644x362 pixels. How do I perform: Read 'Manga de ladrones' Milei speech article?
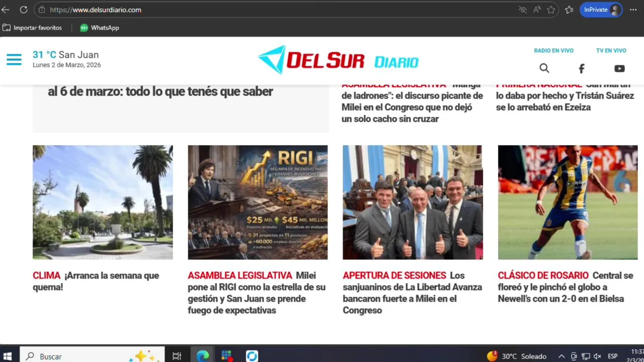pos(412,102)
